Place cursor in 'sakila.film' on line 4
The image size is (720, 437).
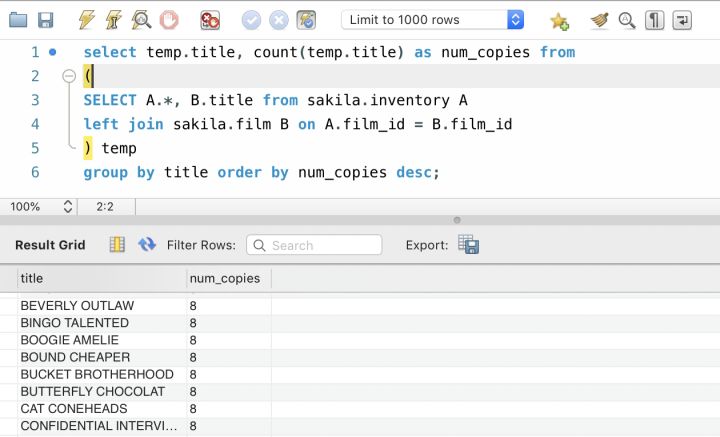[x=222, y=124]
